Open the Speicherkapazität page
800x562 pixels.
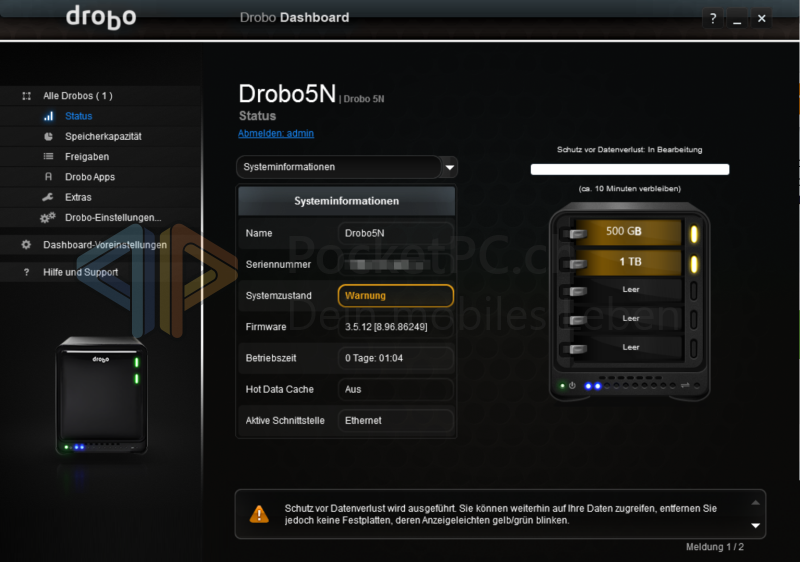pos(103,137)
